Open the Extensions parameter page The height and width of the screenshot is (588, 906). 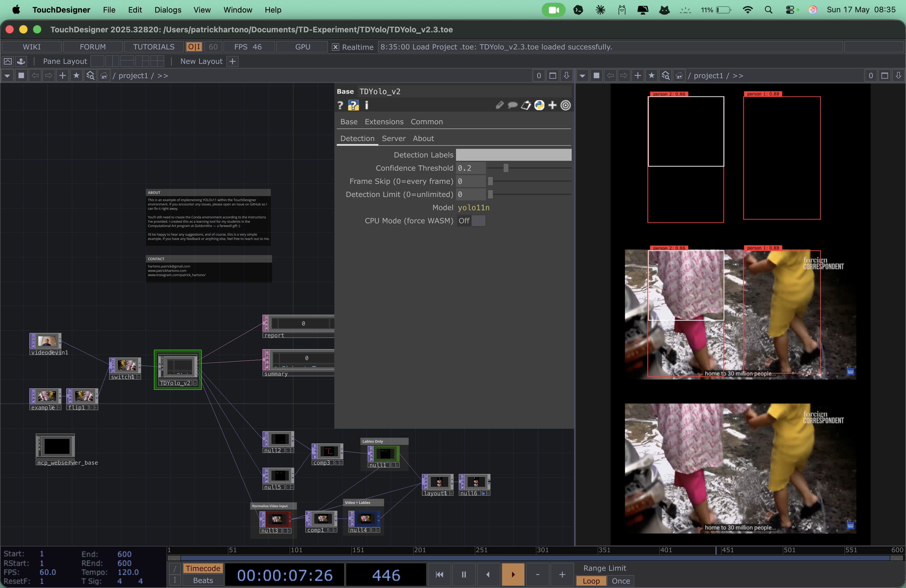point(384,122)
